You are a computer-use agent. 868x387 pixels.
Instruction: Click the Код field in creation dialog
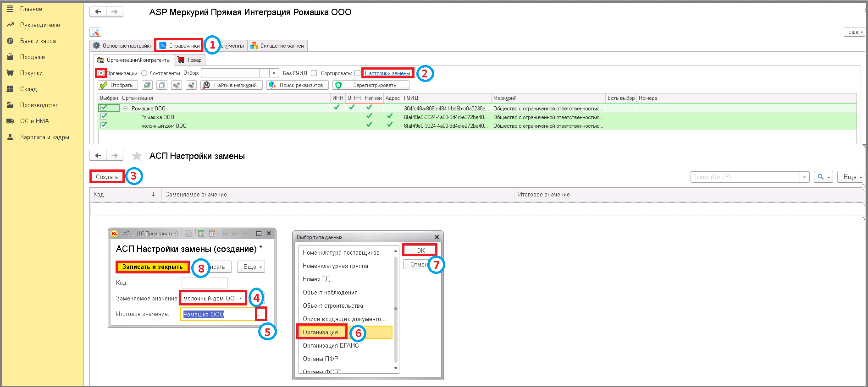205,283
